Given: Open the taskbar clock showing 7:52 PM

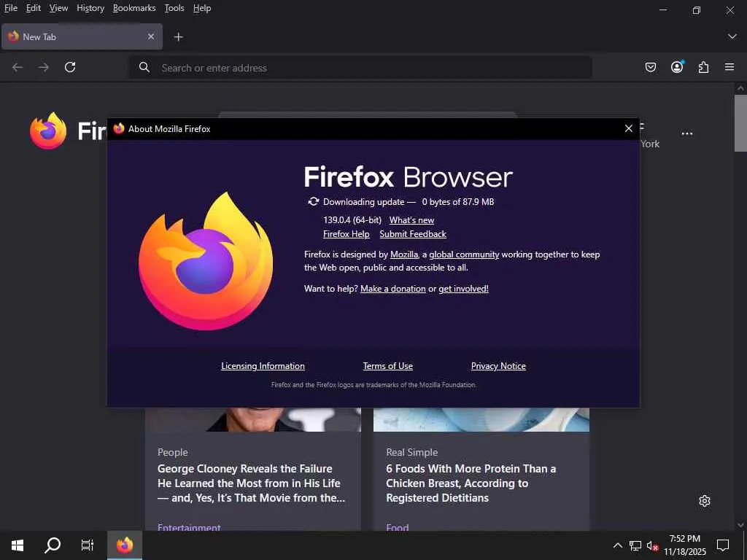Looking at the screenshot, I should (685, 545).
